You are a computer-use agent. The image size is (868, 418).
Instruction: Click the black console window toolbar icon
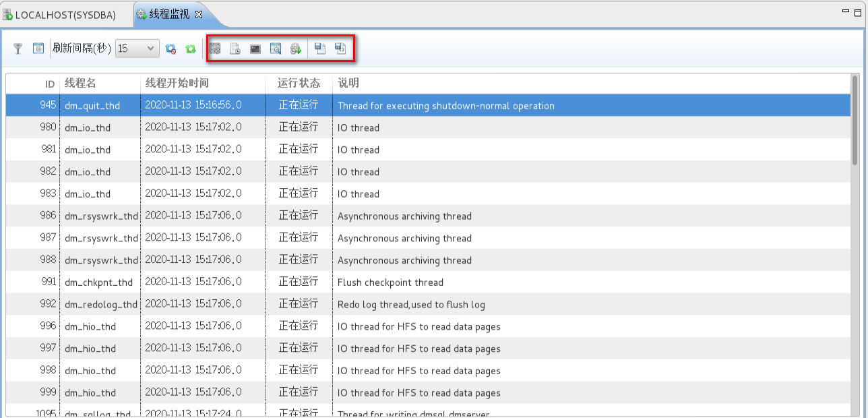click(x=255, y=49)
